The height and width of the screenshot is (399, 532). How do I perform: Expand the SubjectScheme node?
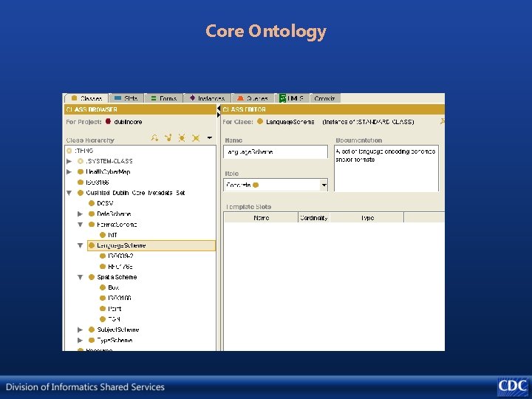[x=80, y=330]
